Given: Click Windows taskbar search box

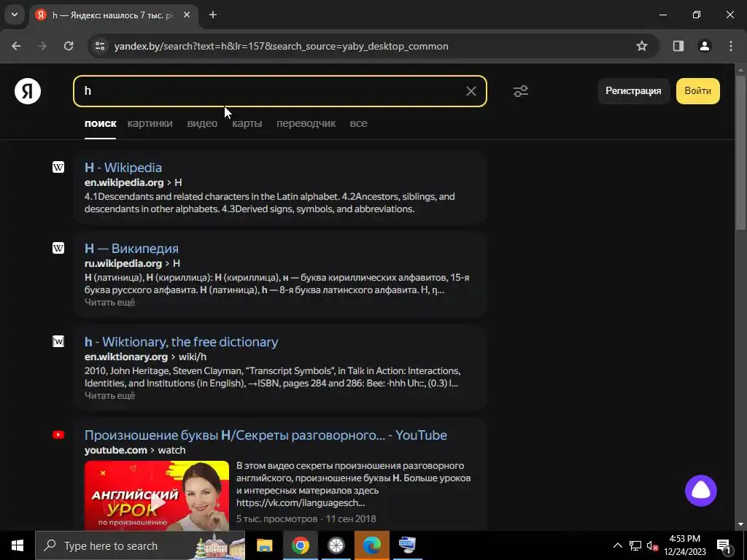Looking at the screenshot, I should [140, 545].
